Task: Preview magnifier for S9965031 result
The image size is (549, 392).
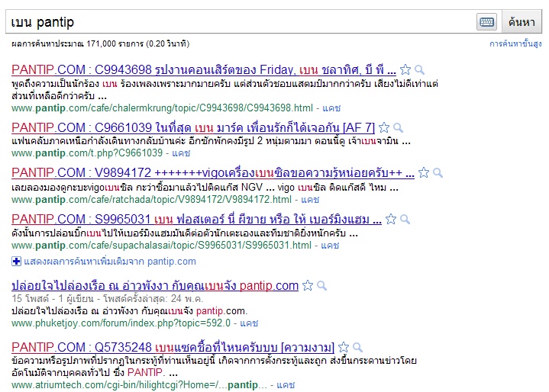Action: pyautogui.click(x=405, y=220)
